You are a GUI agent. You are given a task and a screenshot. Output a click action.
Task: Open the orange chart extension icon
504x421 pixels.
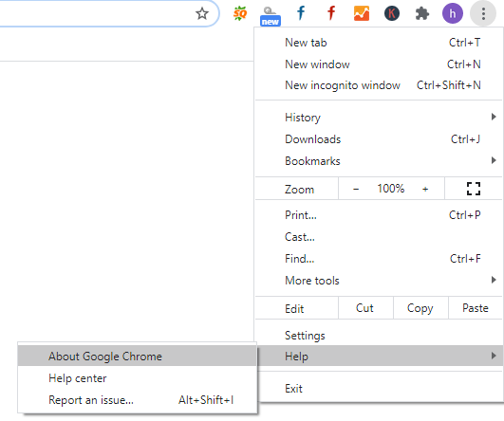362,13
